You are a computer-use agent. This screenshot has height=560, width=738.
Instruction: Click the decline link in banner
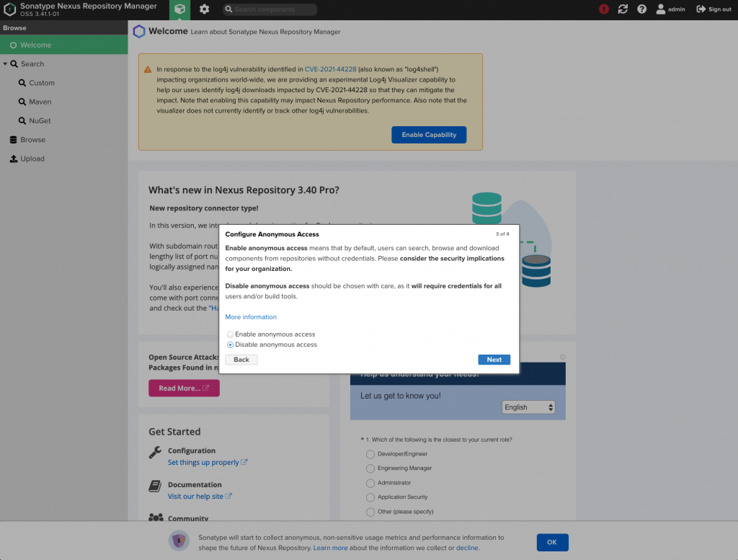[x=467, y=548]
